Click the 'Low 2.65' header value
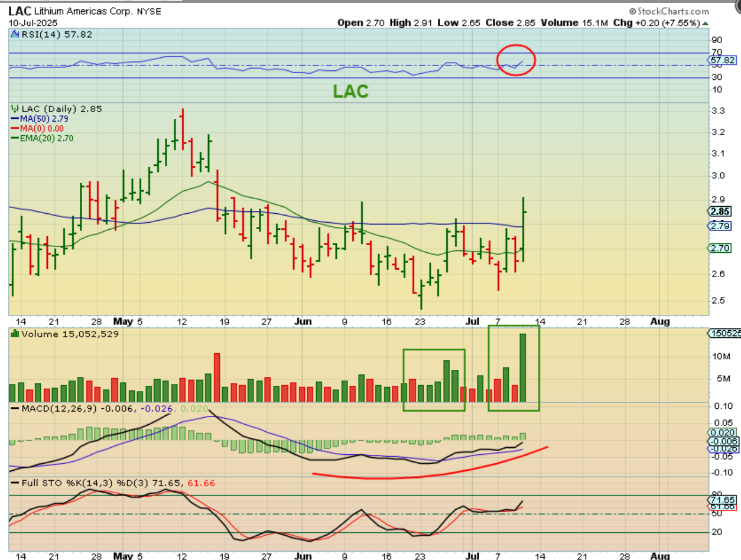This screenshot has width=741, height=560. pyautogui.click(x=460, y=23)
